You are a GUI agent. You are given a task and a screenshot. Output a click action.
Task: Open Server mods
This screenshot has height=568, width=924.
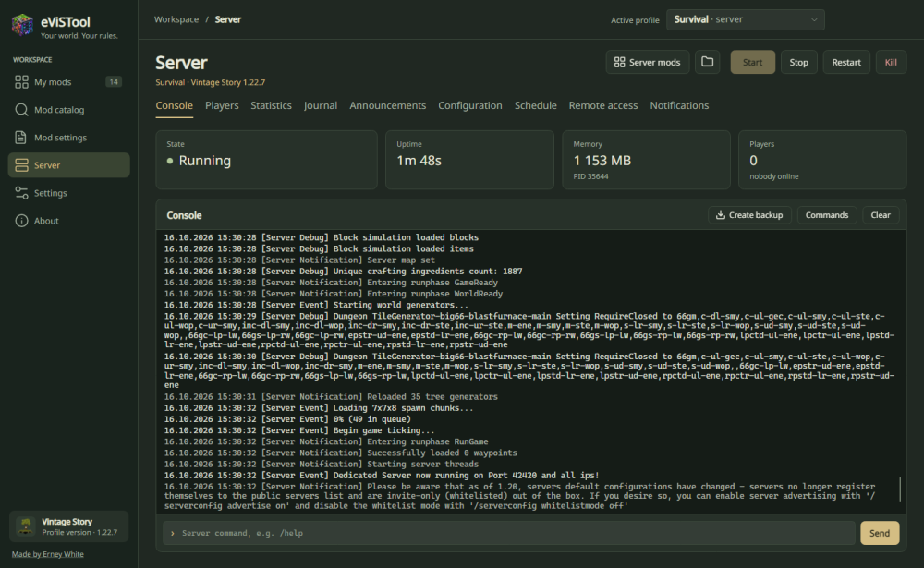(648, 62)
